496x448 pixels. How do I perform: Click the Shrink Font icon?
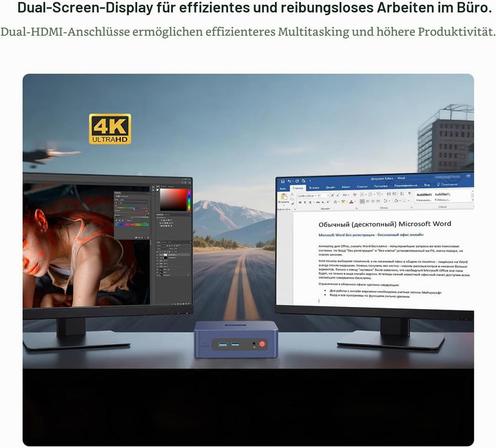pos(338,195)
